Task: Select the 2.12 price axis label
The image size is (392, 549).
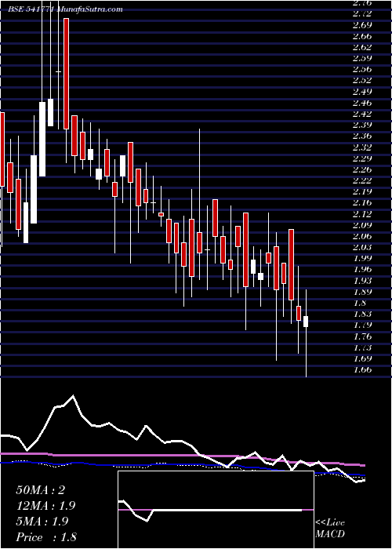Action: point(361,214)
